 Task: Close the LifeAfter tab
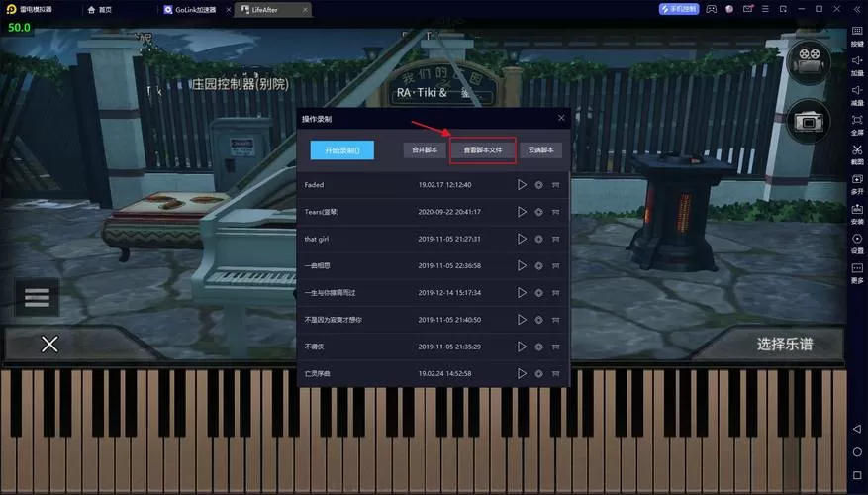point(305,10)
